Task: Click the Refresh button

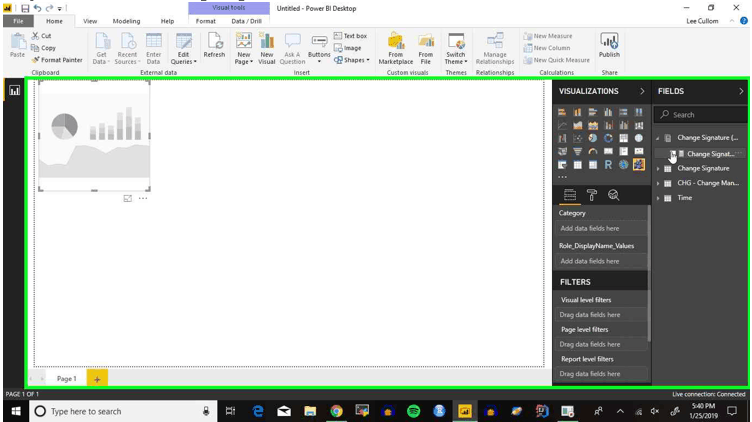Action: tap(214, 46)
